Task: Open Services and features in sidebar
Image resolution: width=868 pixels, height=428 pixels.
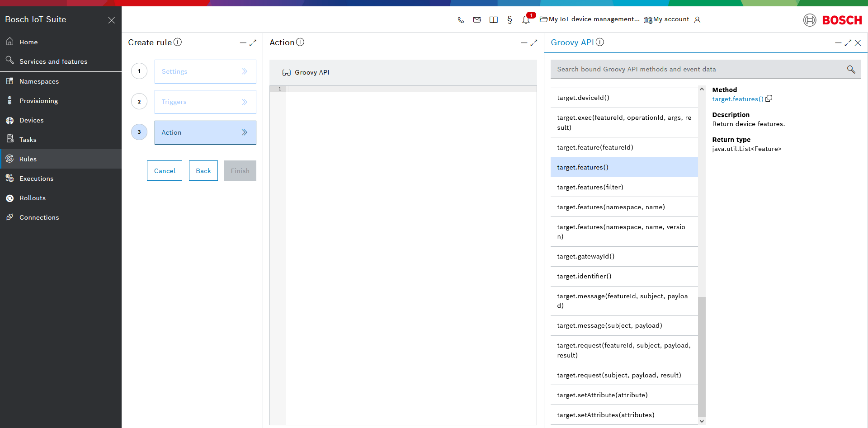Action: 61,61
